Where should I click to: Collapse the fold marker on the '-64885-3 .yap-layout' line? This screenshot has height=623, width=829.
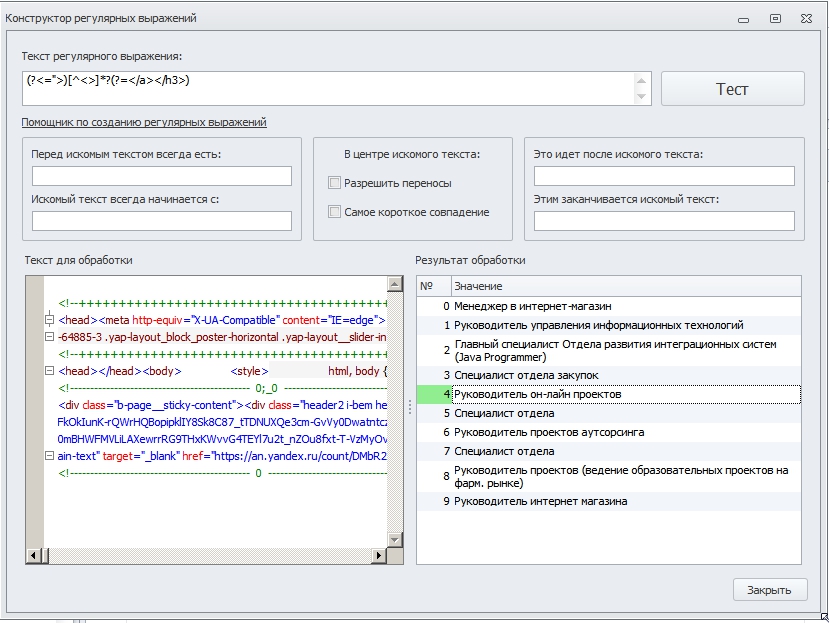pyautogui.click(x=49, y=337)
